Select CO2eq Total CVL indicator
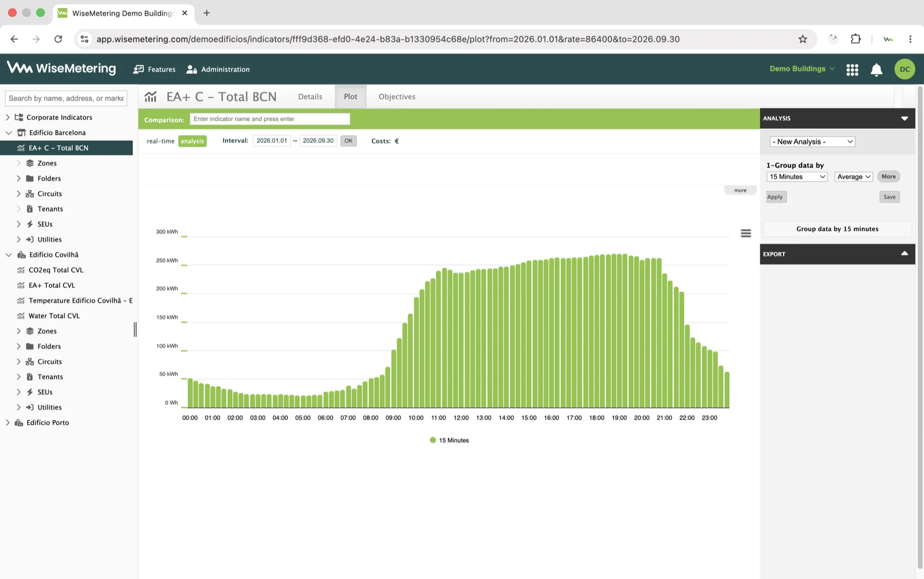 pyautogui.click(x=55, y=270)
